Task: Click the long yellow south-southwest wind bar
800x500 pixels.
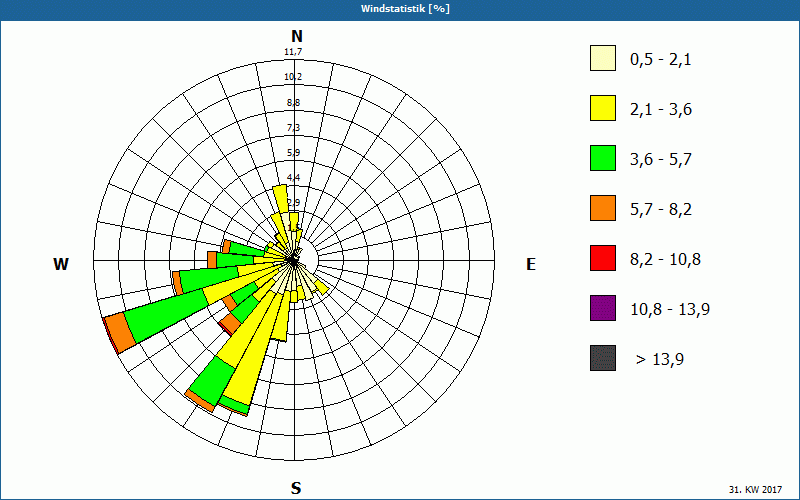Action: click(x=255, y=347)
